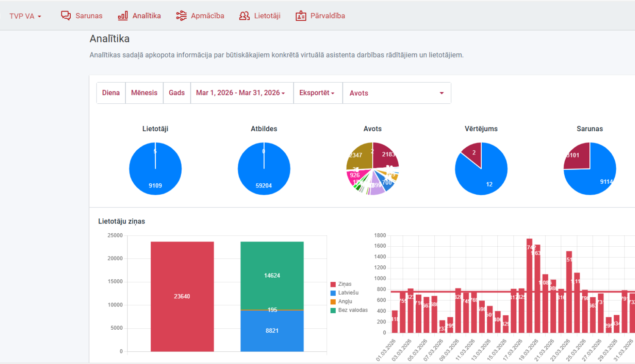Open the TVP VA dropdown menu
Viewport: 635px width, 364px height.
25,16
